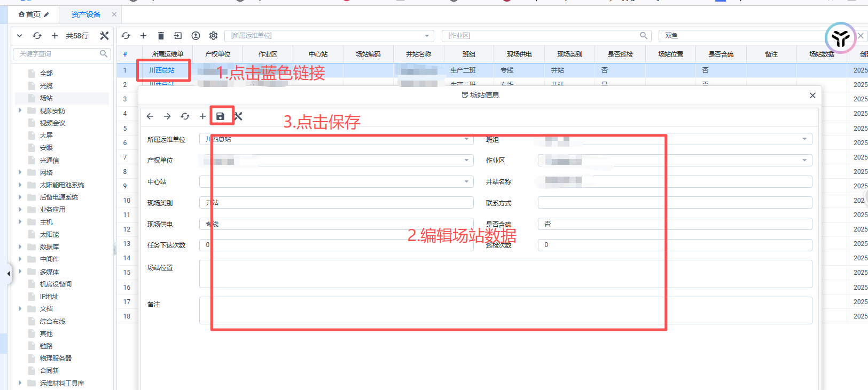Click the import icon in grid toolbar
Image resolution: width=868 pixels, height=390 pixels.
[x=178, y=36]
